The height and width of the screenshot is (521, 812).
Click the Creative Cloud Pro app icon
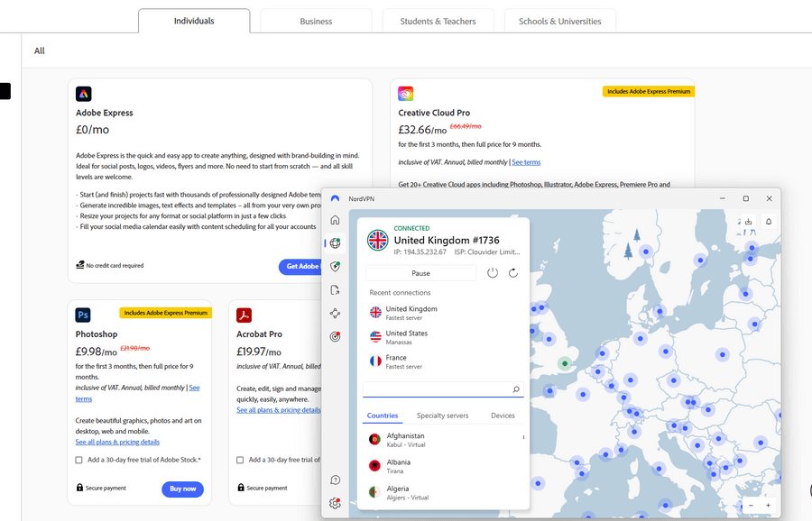tap(405, 94)
